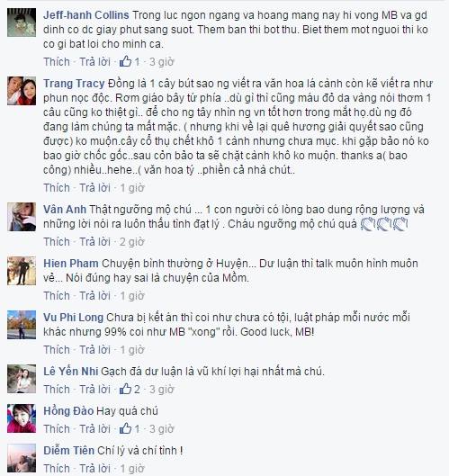Reply to Vân Anh's comment via Trả lời

[94, 242]
